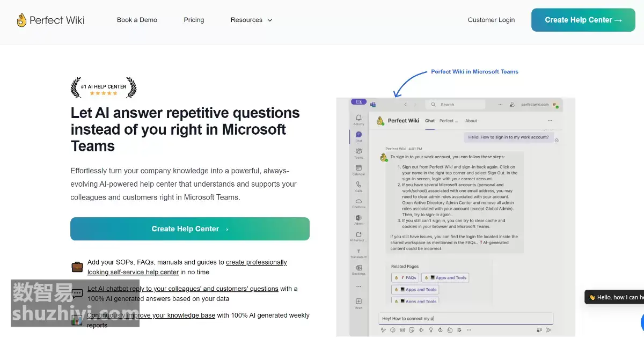
Task: Click the briefcase icon beside SOPs text
Action: click(77, 267)
